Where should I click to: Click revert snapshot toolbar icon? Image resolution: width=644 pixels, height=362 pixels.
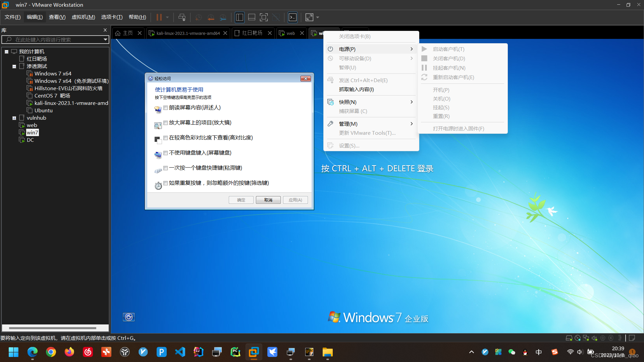pyautogui.click(x=211, y=17)
